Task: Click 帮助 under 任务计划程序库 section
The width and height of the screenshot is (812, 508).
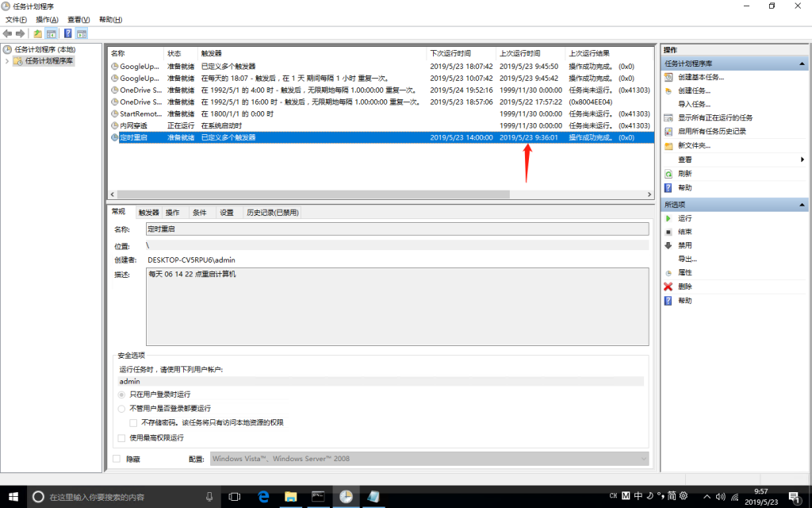Action: (x=684, y=187)
